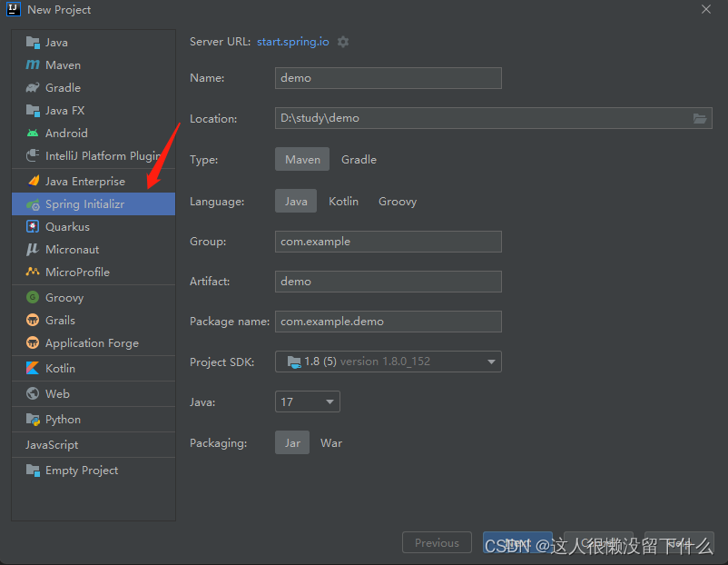
Task: Select Maven as project type
Action: pyautogui.click(x=302, y=159)
